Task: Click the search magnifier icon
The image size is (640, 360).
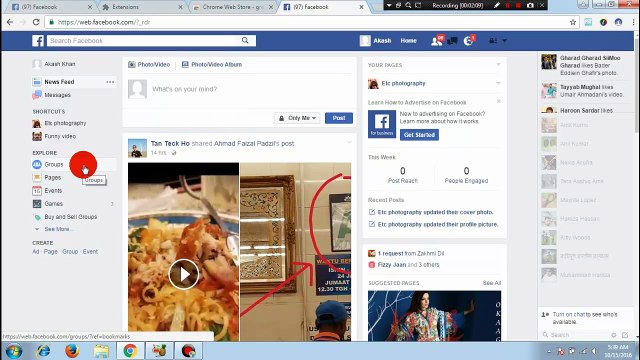Action: (245, 40)
